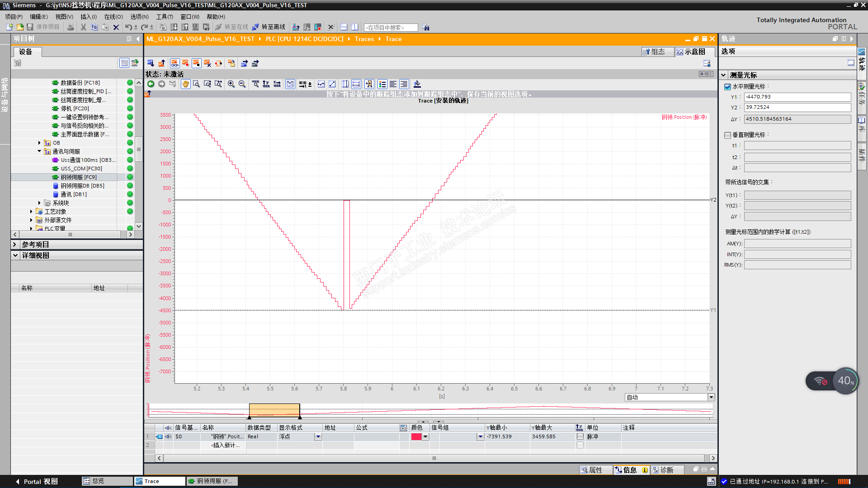
Task: Open the 自动 dropdown below the chart
Action: (x=711, y=397)
